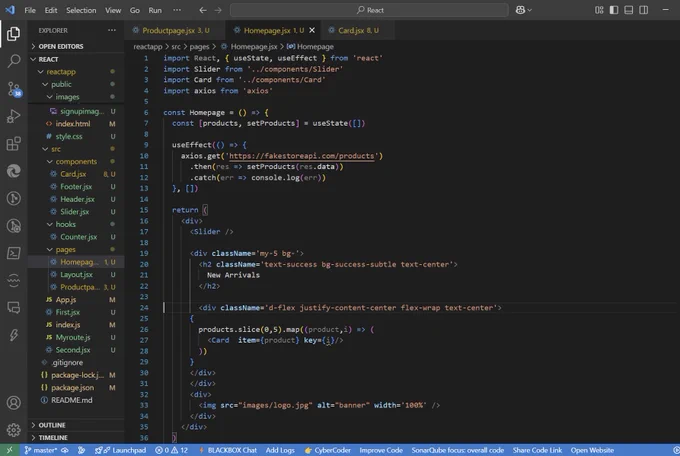The height and width of the screenshot is (456, 680).
Task: Click the master branch indicator
Action: [41, 450]
